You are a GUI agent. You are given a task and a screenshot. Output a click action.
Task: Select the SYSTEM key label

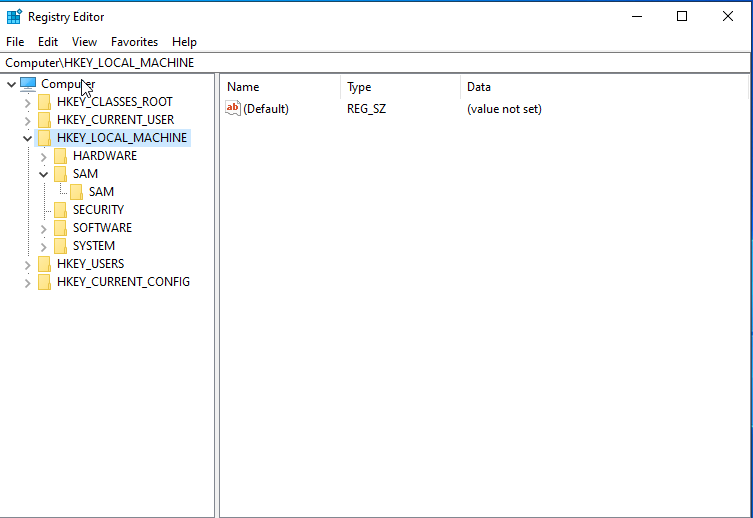[x=94, y=246]
